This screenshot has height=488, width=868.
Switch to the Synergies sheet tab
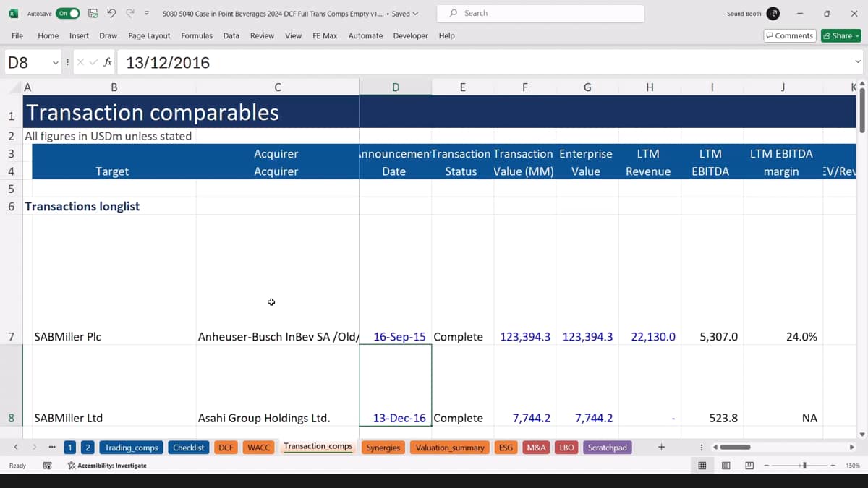(x=383, y=448)
